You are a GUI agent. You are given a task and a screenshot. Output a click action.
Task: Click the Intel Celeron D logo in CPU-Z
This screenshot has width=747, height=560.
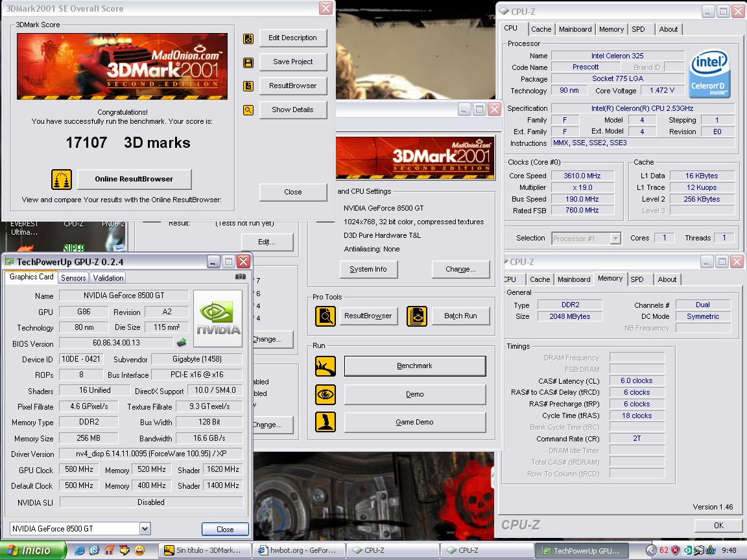710,75
